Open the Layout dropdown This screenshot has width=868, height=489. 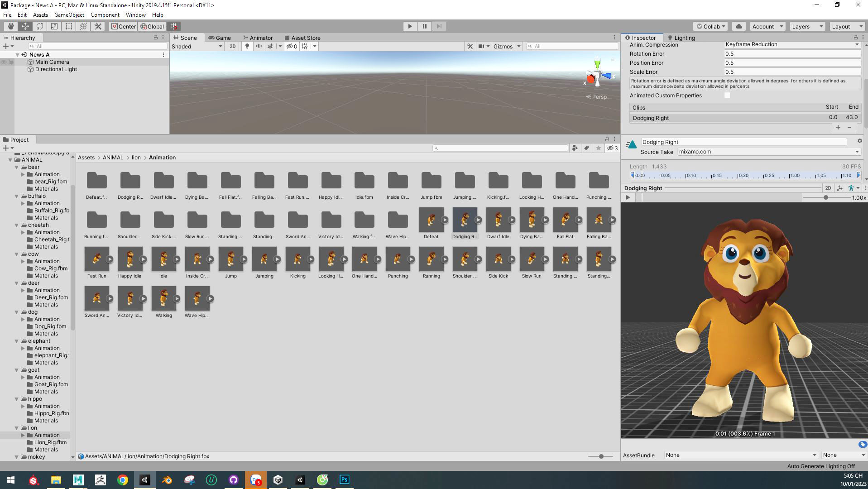[847, 26]
